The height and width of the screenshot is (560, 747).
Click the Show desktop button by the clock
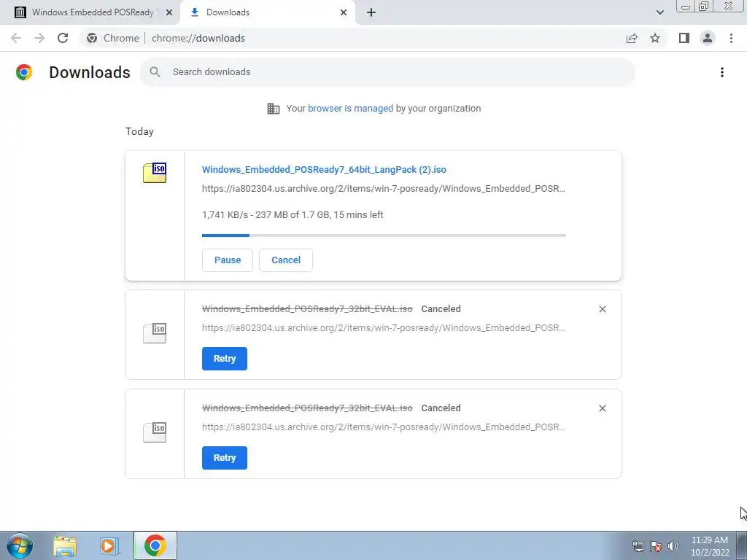click(741, 545)
